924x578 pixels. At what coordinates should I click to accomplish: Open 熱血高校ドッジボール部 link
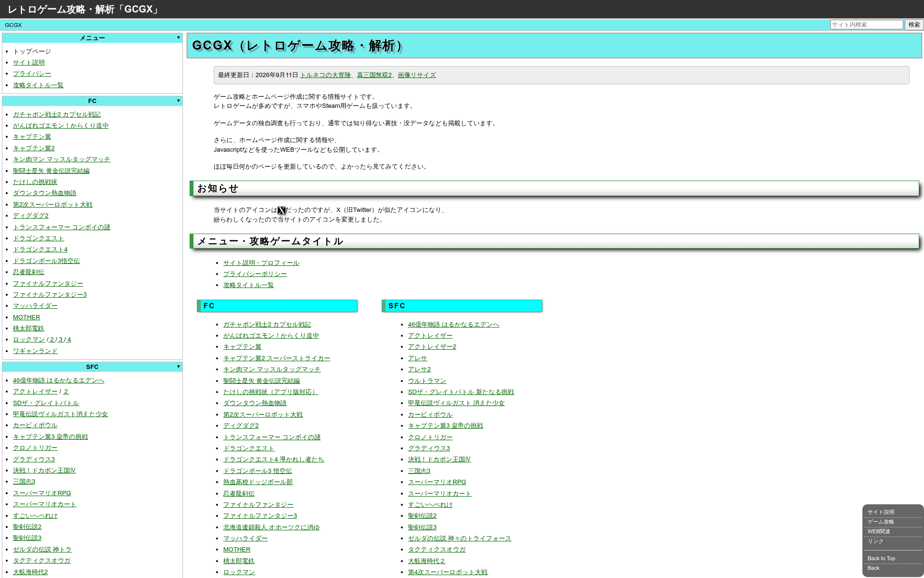pos(258,482)
